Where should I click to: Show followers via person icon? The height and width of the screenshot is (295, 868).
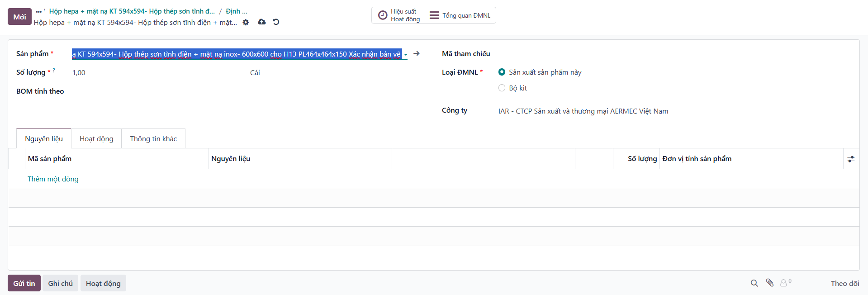tap(786, 283)
